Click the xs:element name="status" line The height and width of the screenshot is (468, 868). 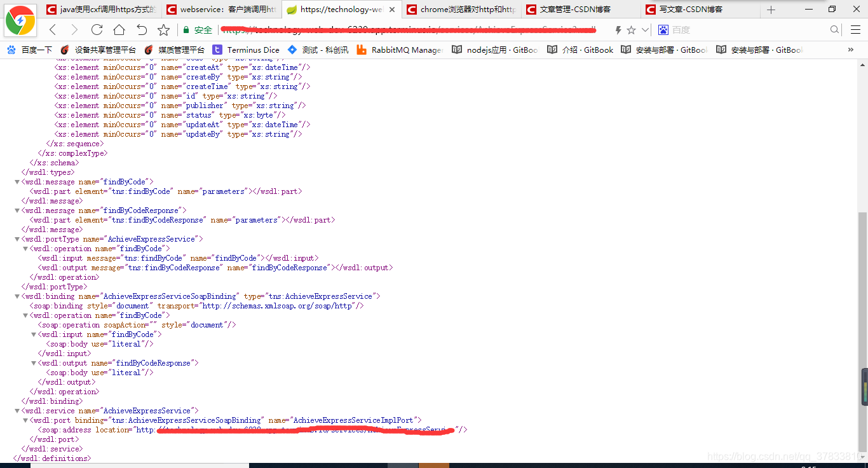pyautogui.click(x=170, y=115)
